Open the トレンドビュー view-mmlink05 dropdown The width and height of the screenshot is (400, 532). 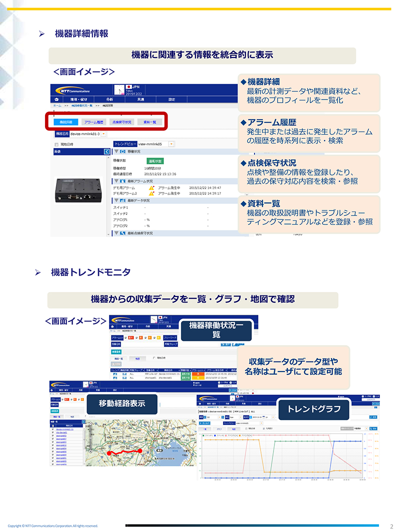pos(171,144)
